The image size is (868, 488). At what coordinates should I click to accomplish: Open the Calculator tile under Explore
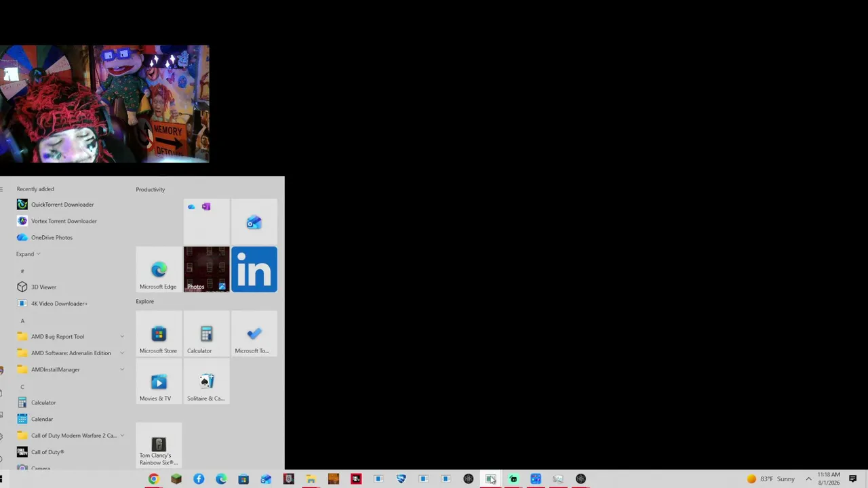tap(206, 333)
